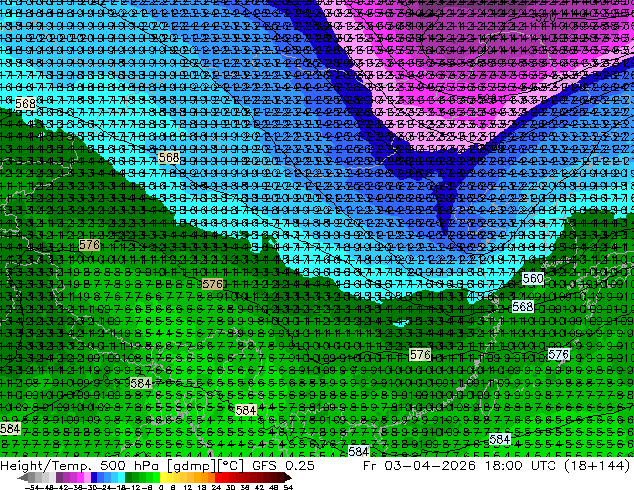
Task: Click the 560 height contour label
Action: pyautogui.click(x=533, y=278)
